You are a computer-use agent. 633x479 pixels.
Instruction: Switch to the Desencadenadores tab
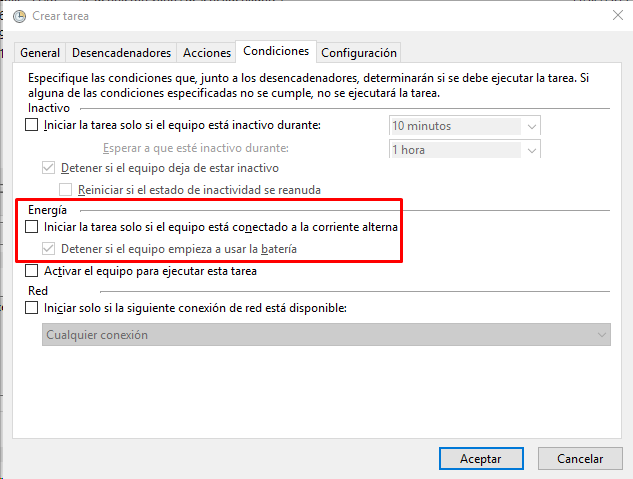pos(121,53)
